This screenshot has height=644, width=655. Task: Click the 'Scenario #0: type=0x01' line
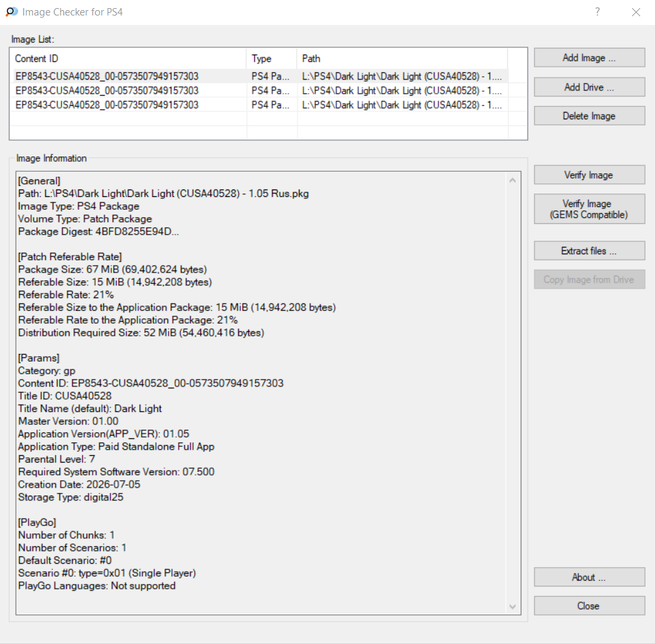(x=107, y=573)
